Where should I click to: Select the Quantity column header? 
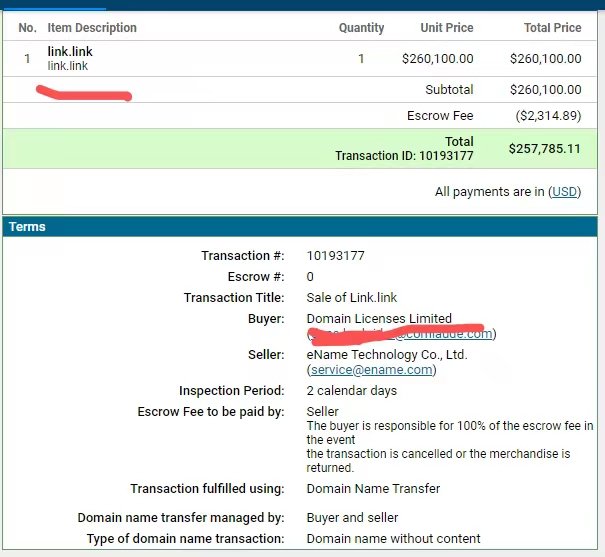click(x=361, y=28)
